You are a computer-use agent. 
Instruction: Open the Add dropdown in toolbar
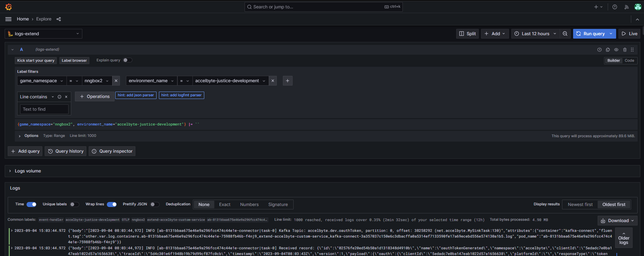click(495, 34)
